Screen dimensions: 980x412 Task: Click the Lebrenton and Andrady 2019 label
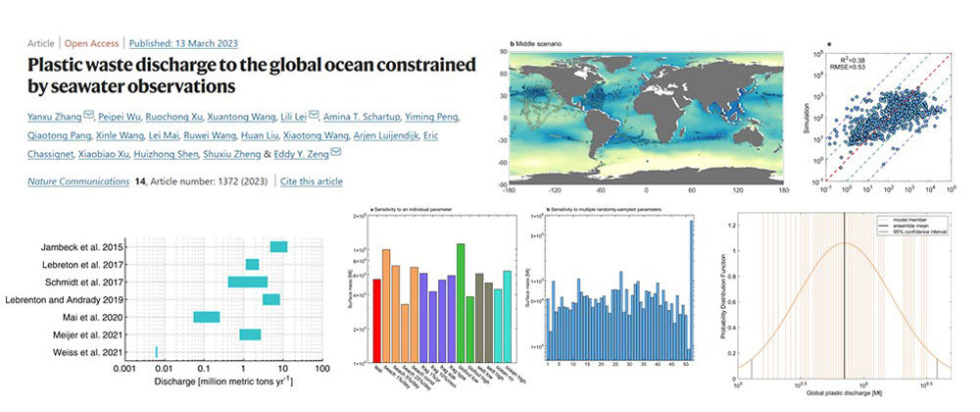63,300
